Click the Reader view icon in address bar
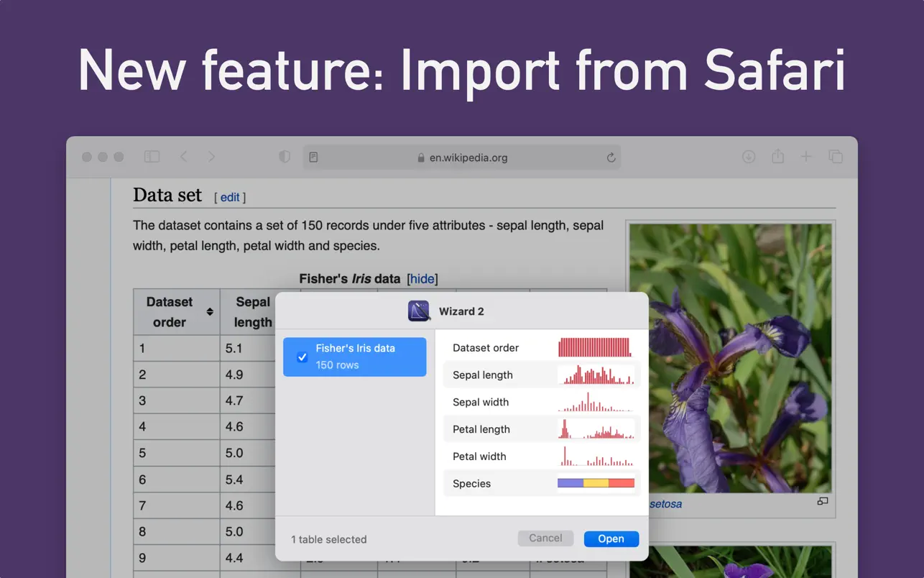This screenshot has height=578, width=924. (x=314, y=157)
